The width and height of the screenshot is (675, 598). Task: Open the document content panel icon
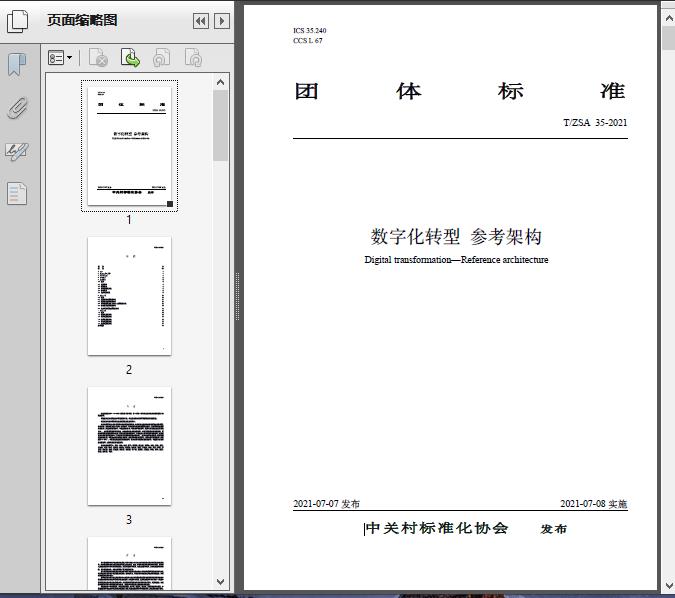(17, 193)
